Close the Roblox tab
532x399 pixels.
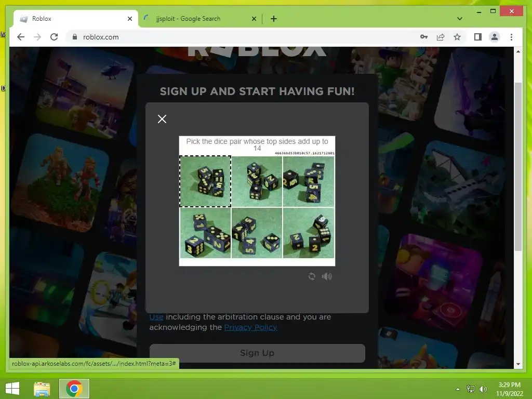[x=129, y=19]
